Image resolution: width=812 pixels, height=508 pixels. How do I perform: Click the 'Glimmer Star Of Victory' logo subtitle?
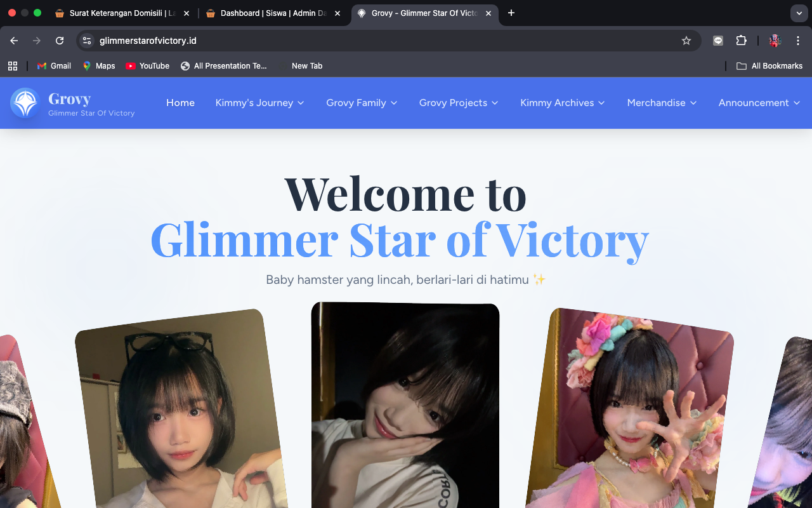pos(91,113)
